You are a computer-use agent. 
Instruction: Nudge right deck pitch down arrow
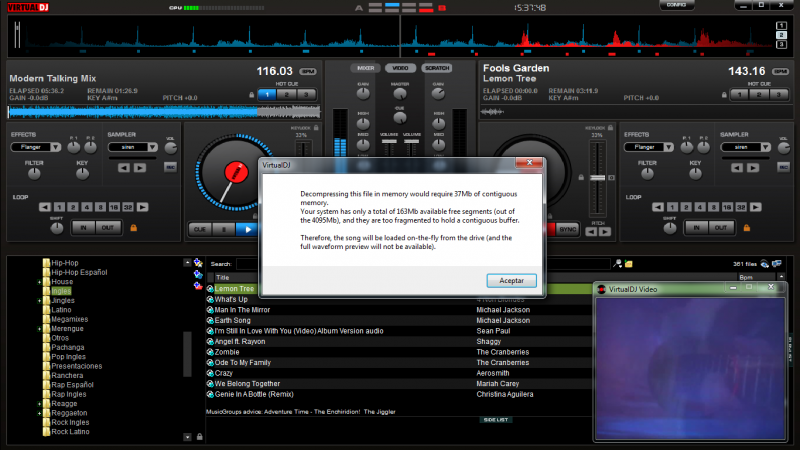591,232
